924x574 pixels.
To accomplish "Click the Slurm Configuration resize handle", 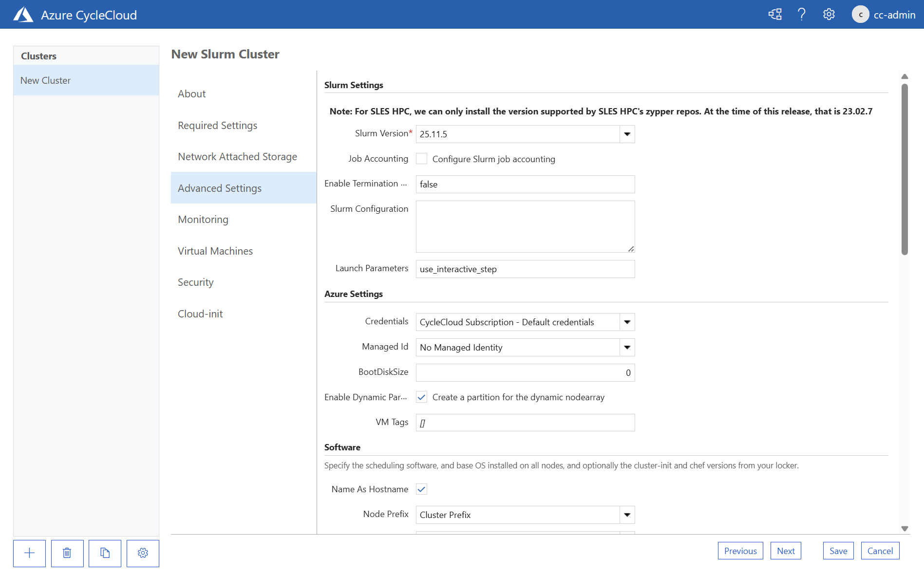I will tap(631, 249).
